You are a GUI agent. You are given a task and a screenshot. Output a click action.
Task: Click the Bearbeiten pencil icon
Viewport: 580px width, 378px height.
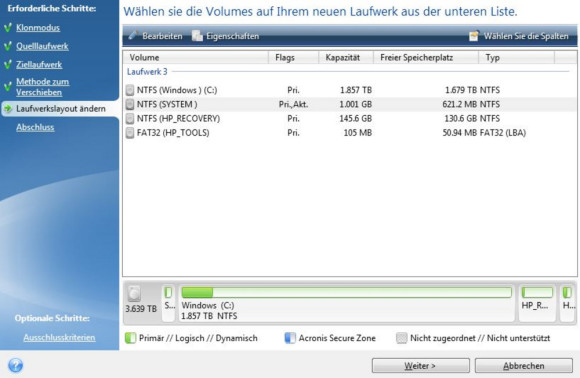click(133, 36)
